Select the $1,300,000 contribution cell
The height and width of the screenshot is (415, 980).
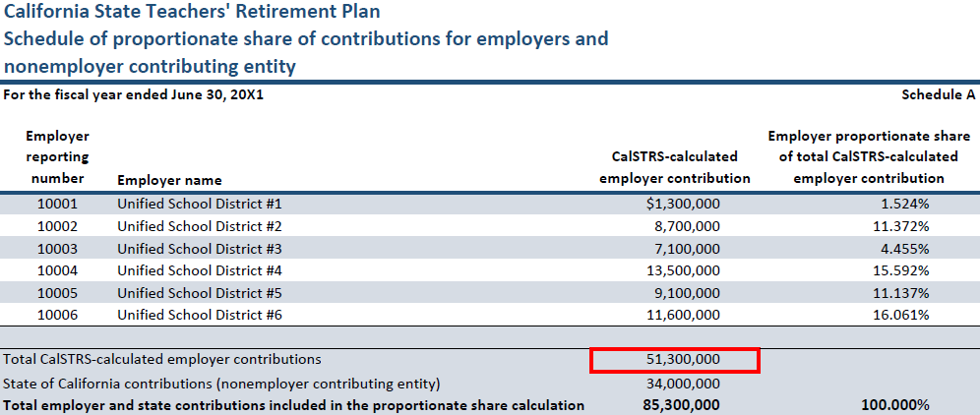683,204
